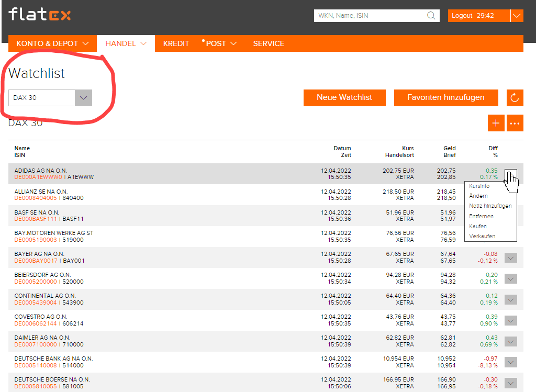
Task: Open ISIN link DE000BASF111
Action: tap(36, 219)
